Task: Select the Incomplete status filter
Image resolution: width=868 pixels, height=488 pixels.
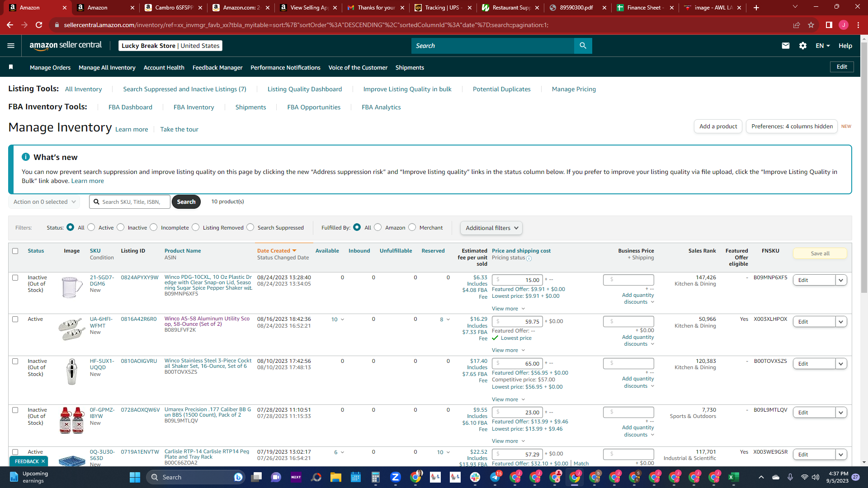Action: click(x=154, y=227)
